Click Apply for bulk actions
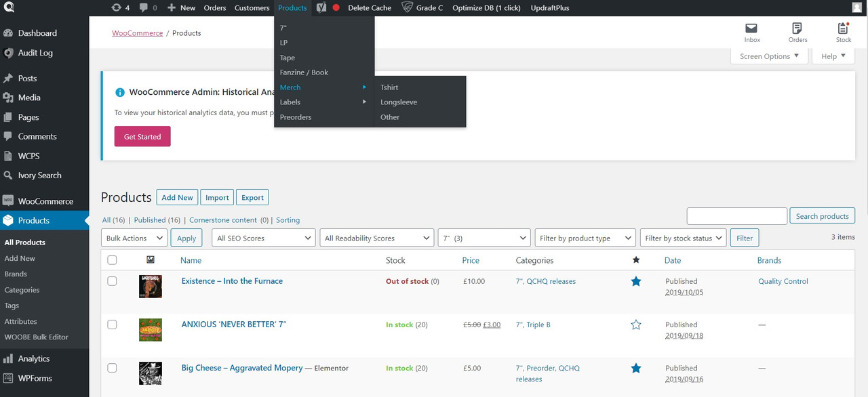 pos(186,238)
